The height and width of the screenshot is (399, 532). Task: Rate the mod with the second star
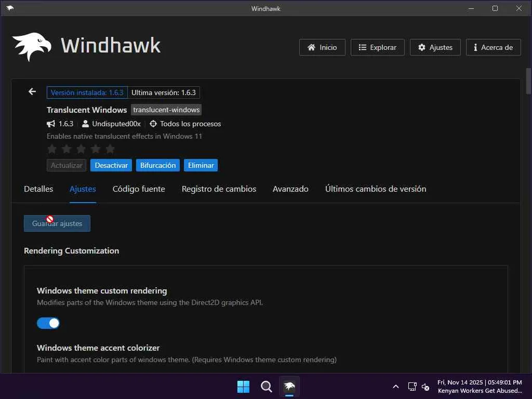[x=66, y=149]
